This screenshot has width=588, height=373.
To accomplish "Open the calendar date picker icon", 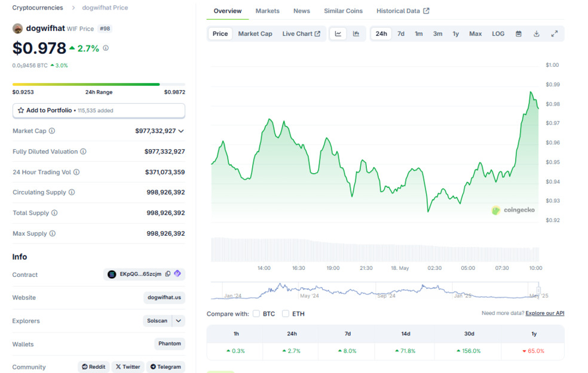I will [518, 33].
